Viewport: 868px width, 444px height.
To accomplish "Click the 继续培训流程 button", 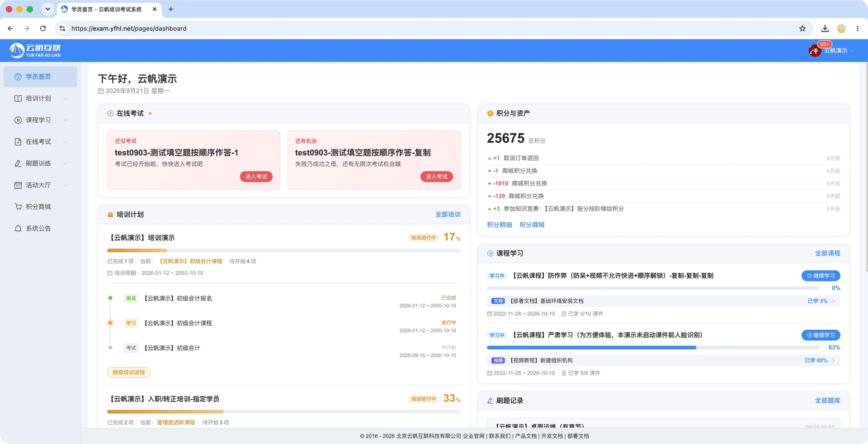I will click(x=129, y=372).
